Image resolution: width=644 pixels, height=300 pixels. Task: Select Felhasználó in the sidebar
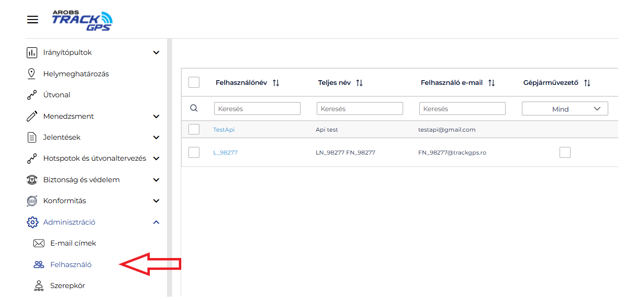coord(71,265)
